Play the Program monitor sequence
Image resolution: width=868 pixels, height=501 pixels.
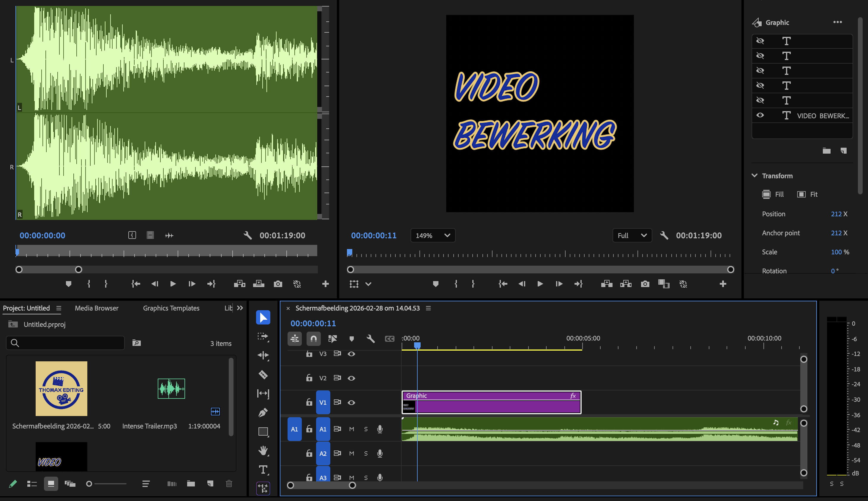coord(540,284)
